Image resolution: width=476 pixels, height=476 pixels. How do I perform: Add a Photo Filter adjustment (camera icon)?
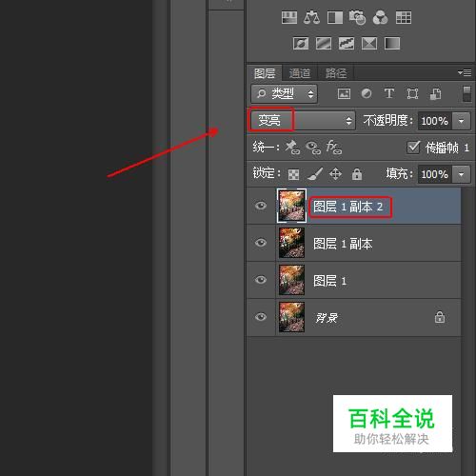pos(357,18)
